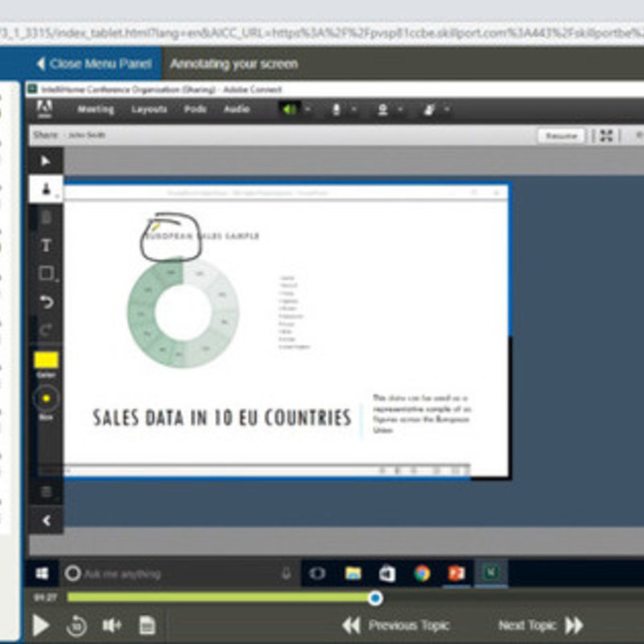Play the course video

tap(40, 625)
